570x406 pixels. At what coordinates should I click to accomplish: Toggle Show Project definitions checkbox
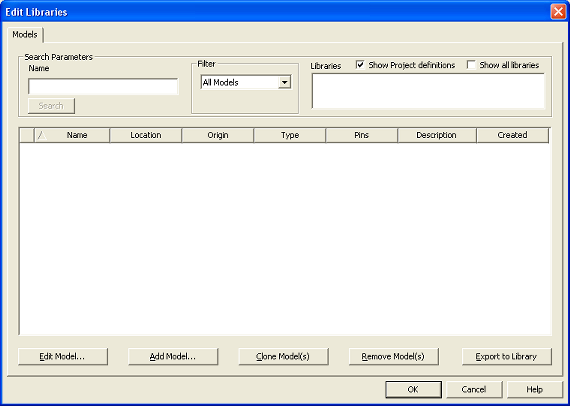click(x=360, y=65)
